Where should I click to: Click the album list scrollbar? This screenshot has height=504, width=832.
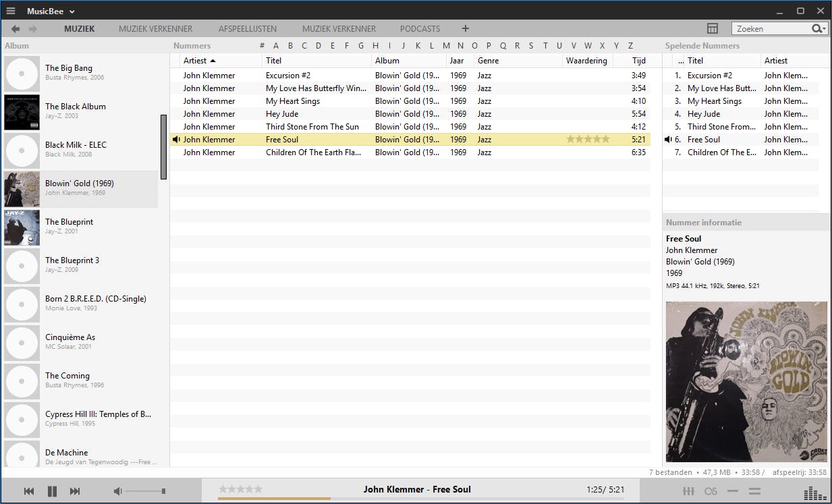point(163,147)
